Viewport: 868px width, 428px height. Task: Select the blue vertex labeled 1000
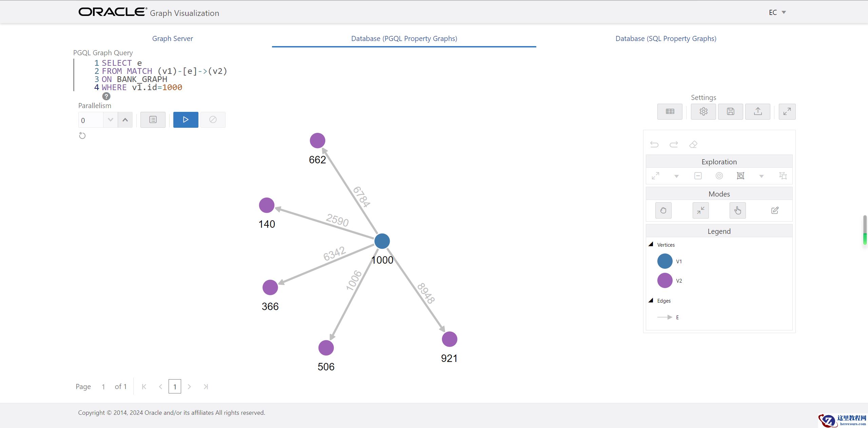(382, 241)
